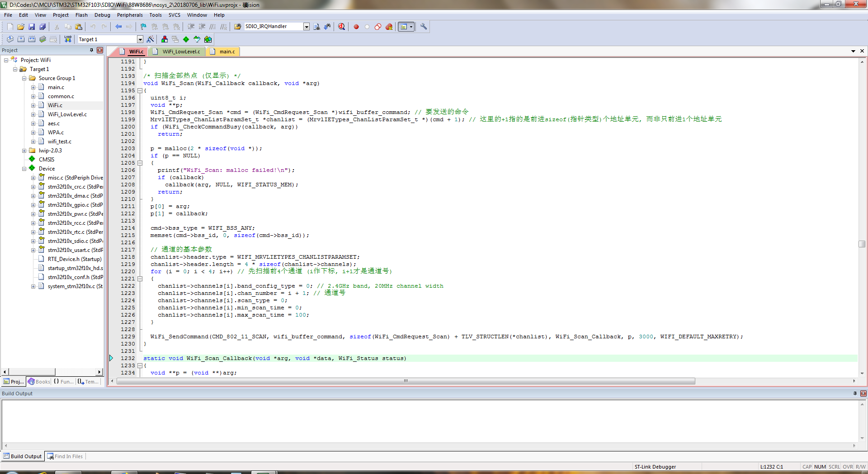The width and height of the screenshot is (868, 474).
Task: Expand the main.c file node
Action: [x=33, y=87]
